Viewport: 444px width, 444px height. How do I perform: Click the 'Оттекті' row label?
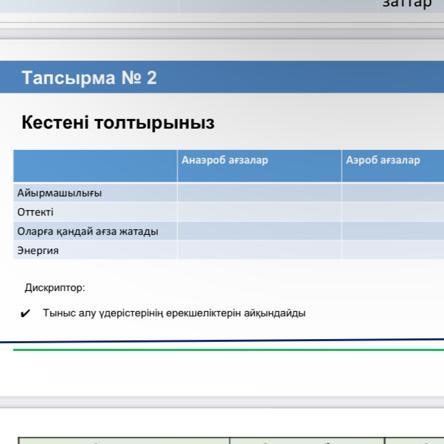coord(35,212)
